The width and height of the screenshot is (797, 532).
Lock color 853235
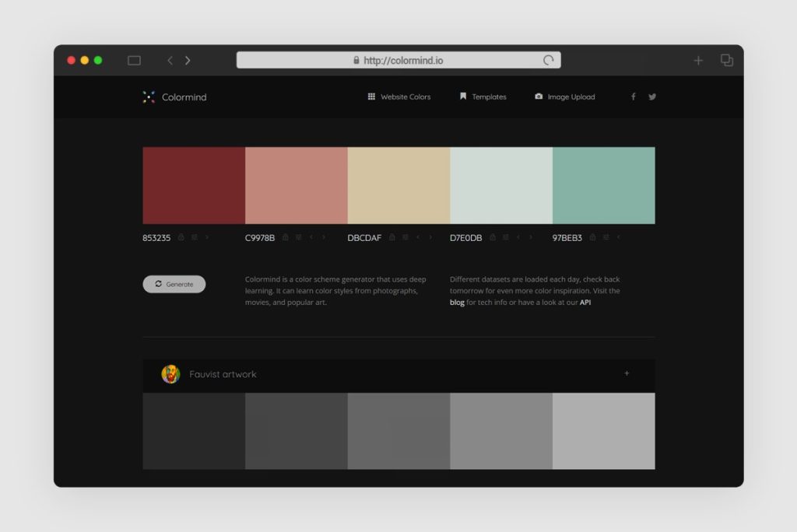[x=181, y=237]
